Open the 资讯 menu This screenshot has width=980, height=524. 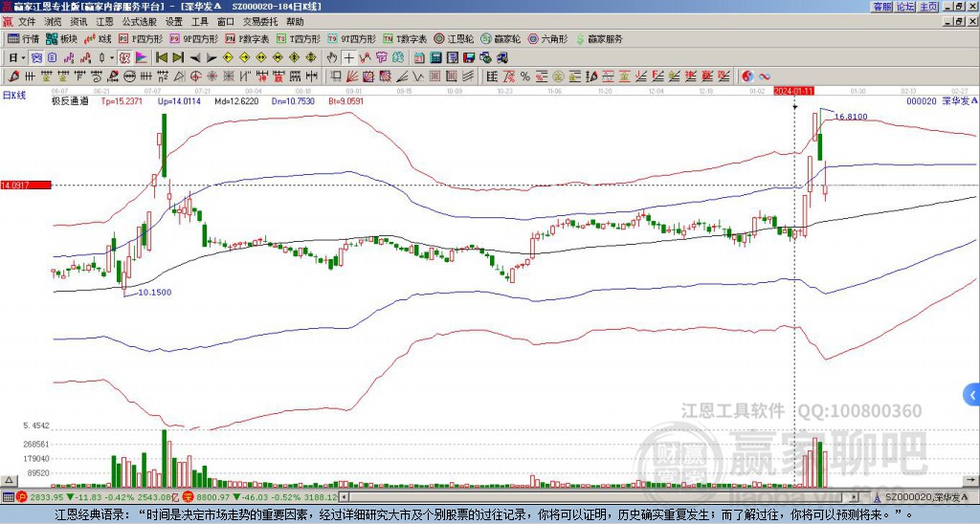(78, 22)
